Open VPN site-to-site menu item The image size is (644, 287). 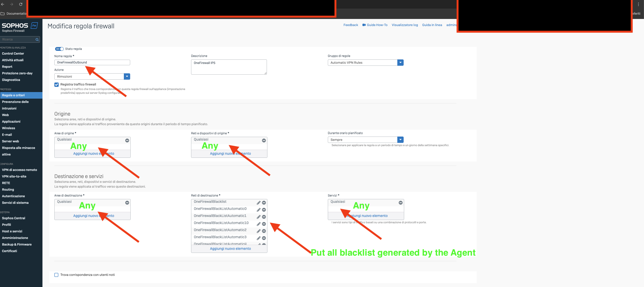[14, 176]
